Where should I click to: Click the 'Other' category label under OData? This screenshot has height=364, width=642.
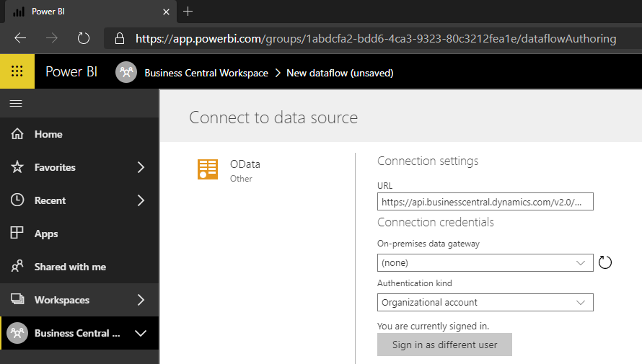click(x=241, y=179)
